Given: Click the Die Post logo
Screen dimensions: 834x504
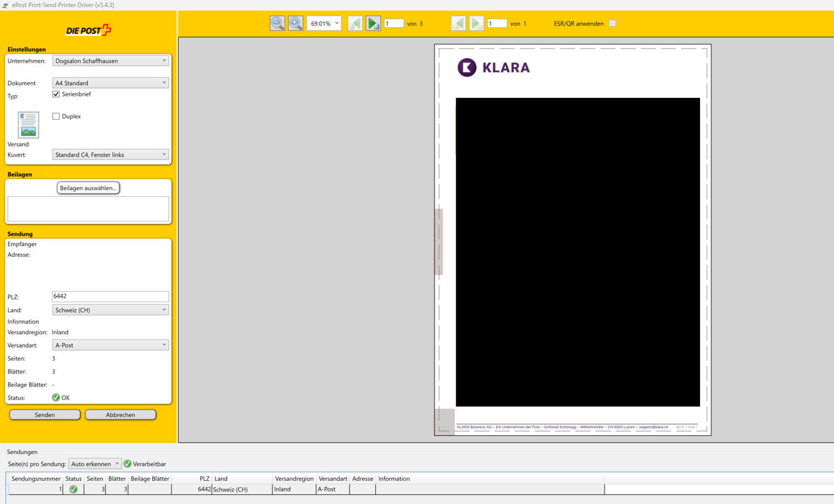Looking at the screenshot, I should [x=89, y=30].
